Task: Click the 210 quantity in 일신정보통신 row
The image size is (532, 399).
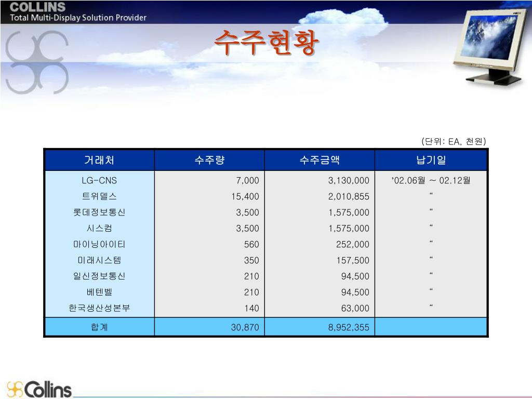Action: coord(251,276)
